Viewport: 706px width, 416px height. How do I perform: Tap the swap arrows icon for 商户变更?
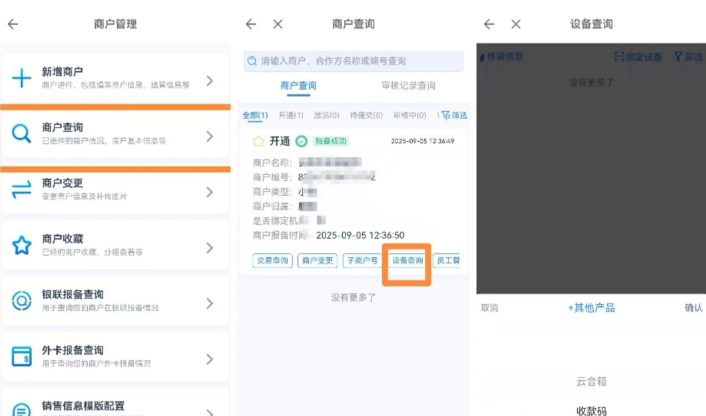(21, 190)
